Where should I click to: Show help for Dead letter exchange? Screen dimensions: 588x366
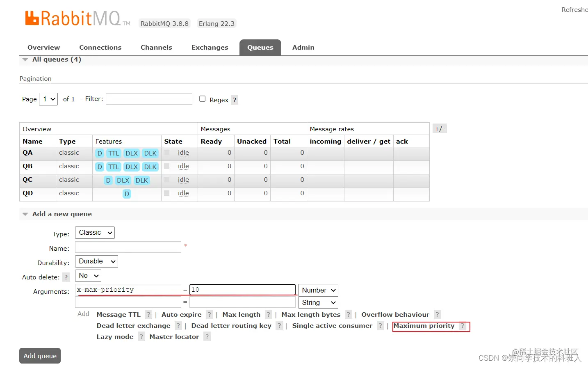tap(178, 326)
